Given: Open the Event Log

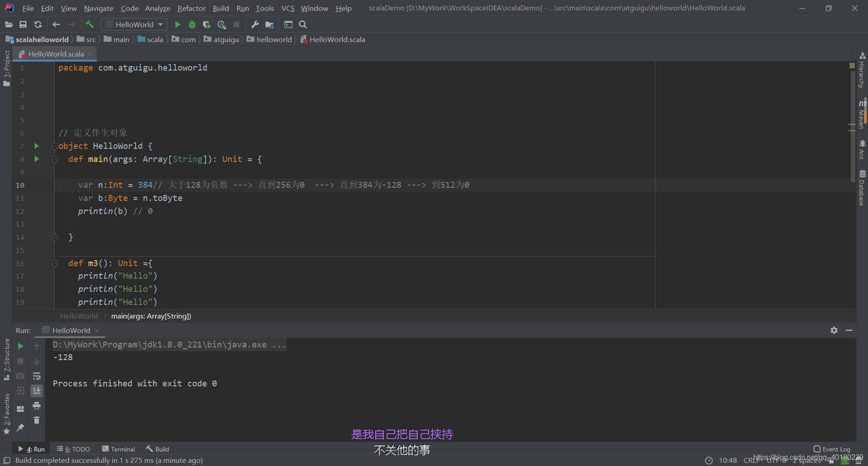Looking at the screenshot, I should point(832,449).
